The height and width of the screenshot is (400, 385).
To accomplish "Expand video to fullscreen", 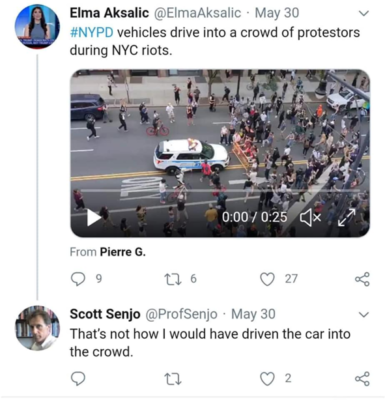I will point(347,218).
